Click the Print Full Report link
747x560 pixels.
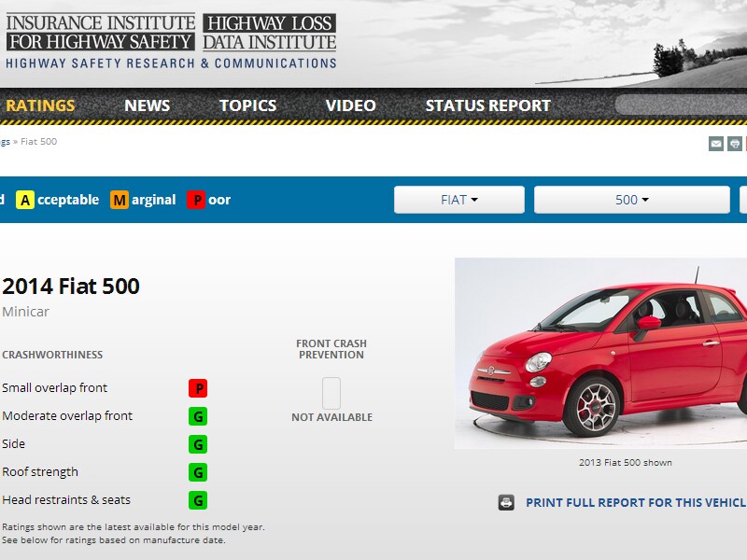[636, 502]
